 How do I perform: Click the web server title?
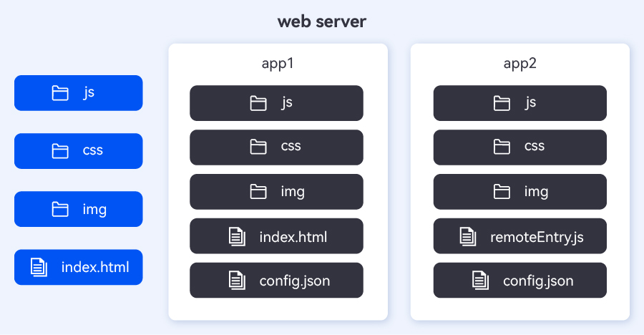point(322,21)
